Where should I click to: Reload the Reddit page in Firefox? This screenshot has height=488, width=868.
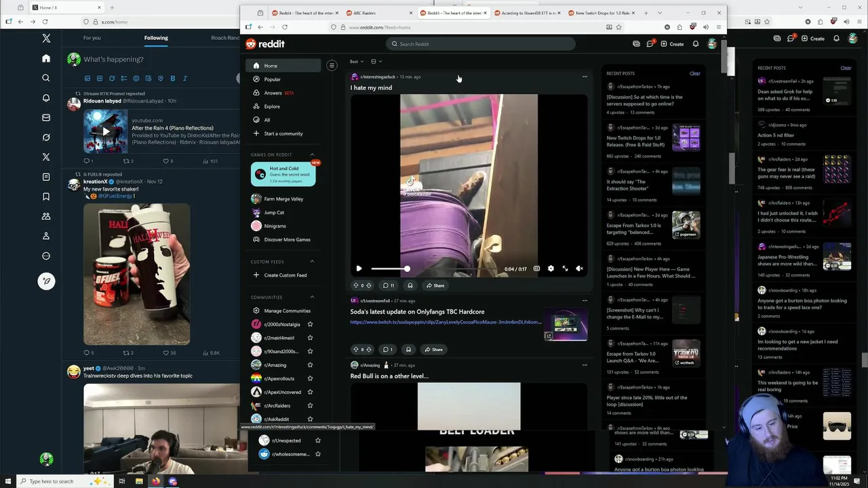[x=285, y=27]
